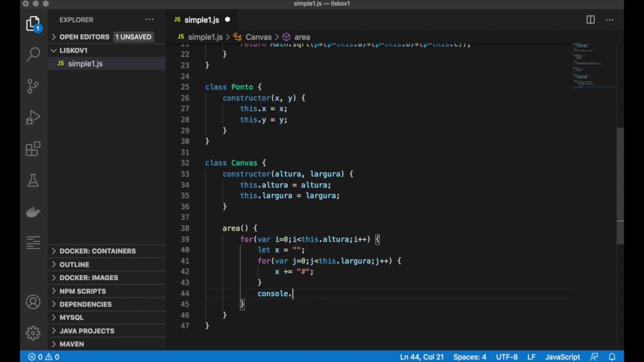This screenshot has height=362, width=644.
Task: Open the Testing flask icon
Action: click(x=33, y=180)
